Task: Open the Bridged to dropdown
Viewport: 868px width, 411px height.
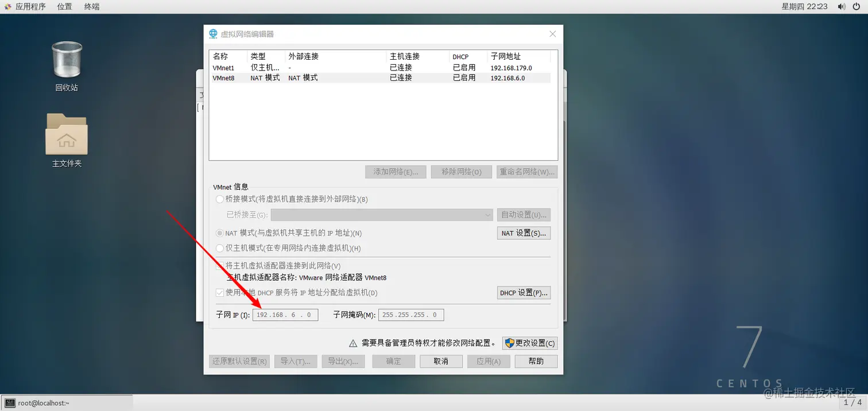Action: pos(382,215)
